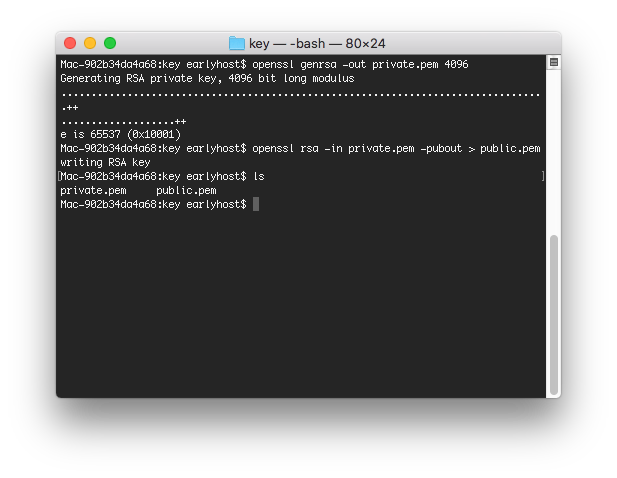Click public.pem in the ls output
Screen dimensions: 617x478
point(186,190)
